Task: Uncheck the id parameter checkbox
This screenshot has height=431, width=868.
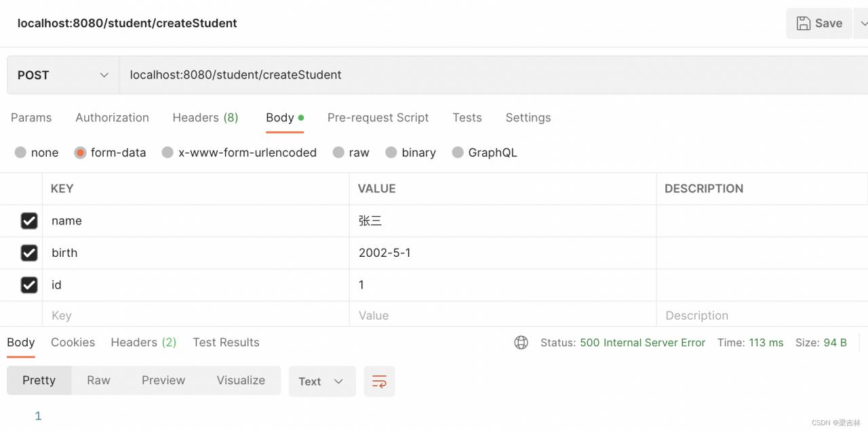Action: (29, 285)
